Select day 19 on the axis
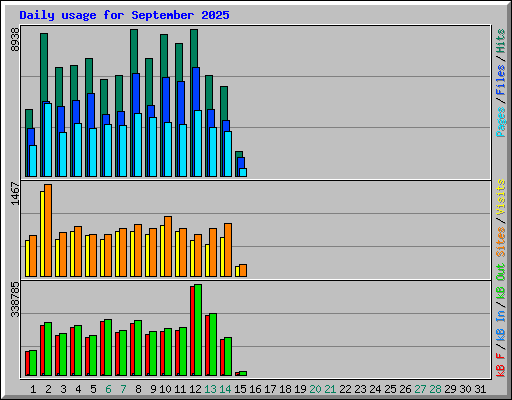512x400 pixels. pos(300,389)
